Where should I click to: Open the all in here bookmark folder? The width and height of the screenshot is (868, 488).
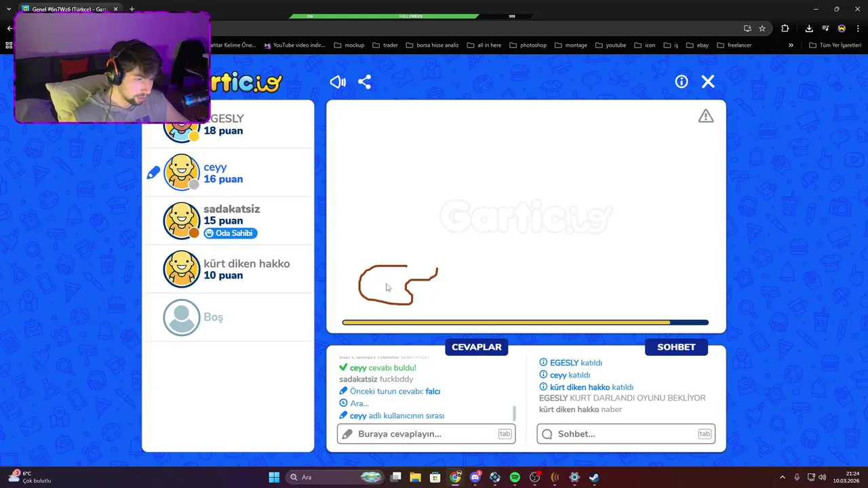pos(484,45)
